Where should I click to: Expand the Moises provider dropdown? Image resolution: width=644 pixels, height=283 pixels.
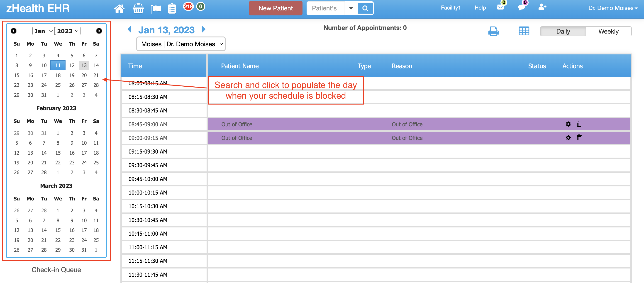click(181, 44)
